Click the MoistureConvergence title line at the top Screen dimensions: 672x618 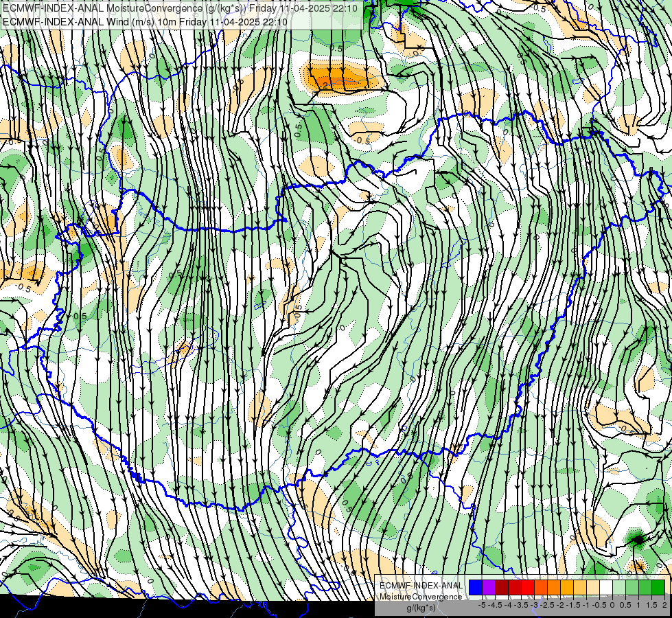(x=180, y=8)
